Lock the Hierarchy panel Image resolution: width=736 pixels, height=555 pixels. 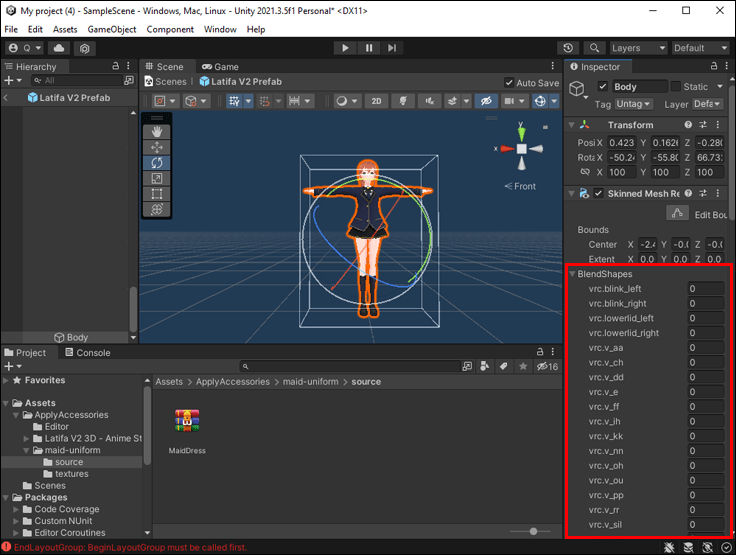pyautogui.click(x=115, y=66)
